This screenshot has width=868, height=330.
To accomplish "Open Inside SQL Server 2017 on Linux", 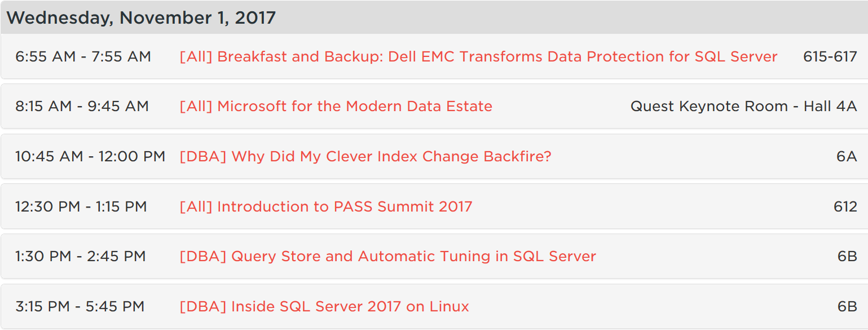I will (x=324, y=307).
